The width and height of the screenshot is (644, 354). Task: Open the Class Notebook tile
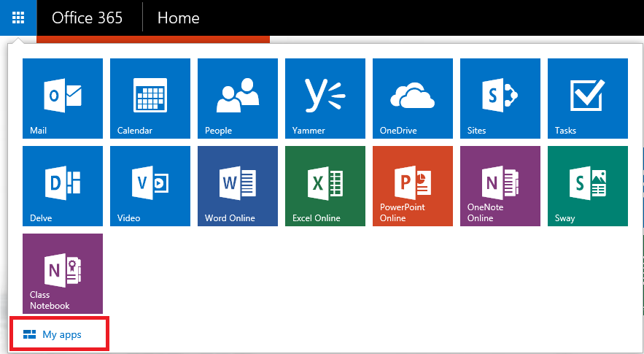(63, 274)
